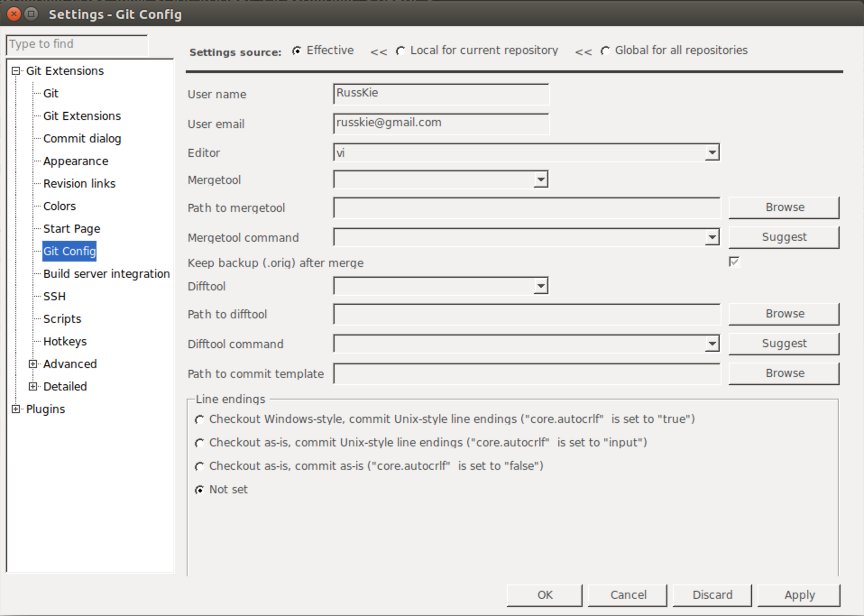Click the Discard button

[x=712, y=595]
